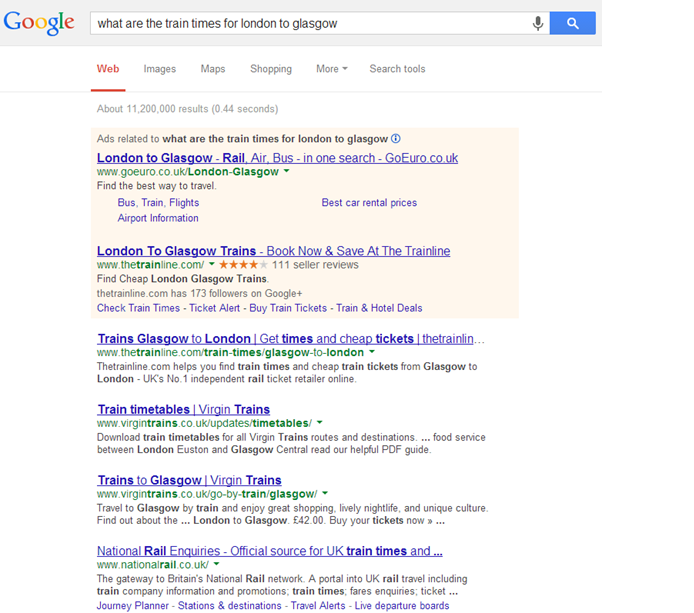694x613 pixels.
Task: Click the About 11,200,000 results text
Action: [188, 109]
